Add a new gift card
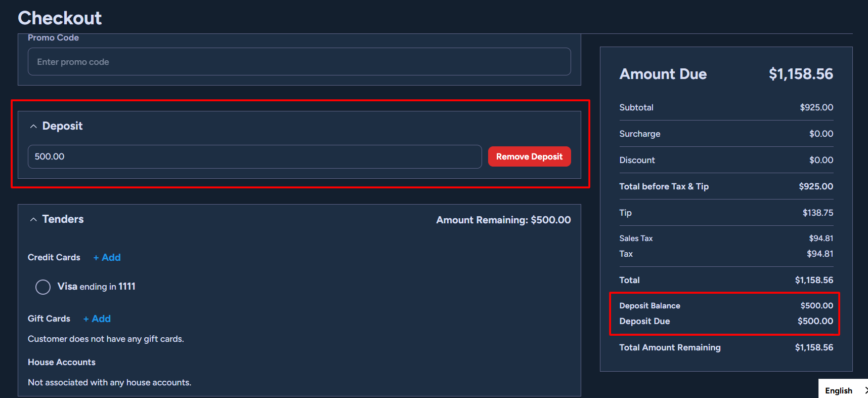 click(97, 319)
